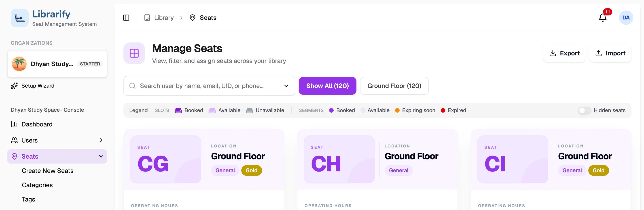Open the notifications bell
644x210 pixels.
[603, 17]
